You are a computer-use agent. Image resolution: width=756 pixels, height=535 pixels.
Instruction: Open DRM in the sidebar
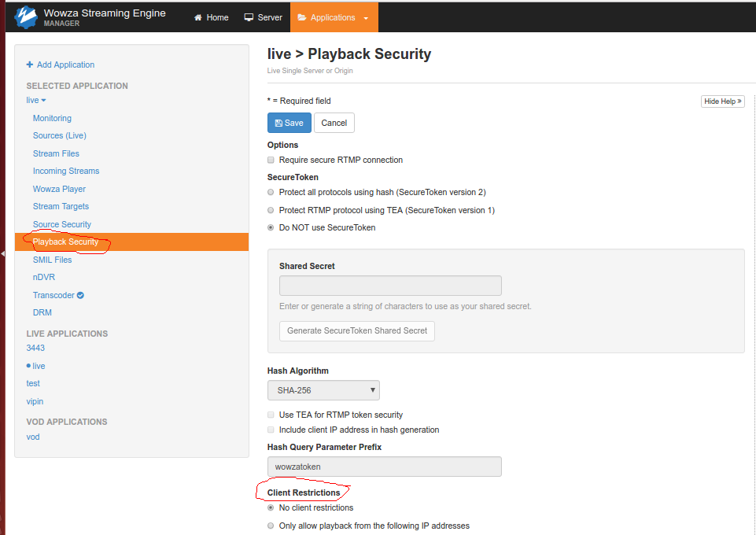point(42,313)
